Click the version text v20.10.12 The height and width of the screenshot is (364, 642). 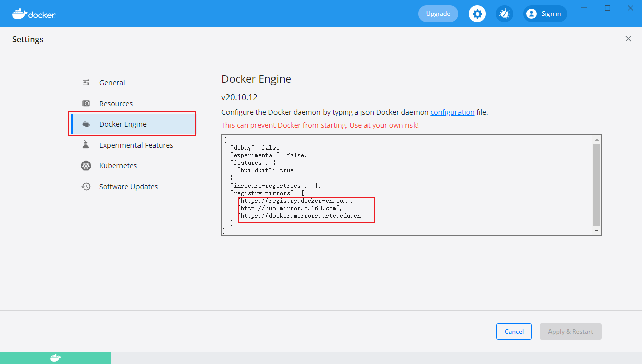[240, 97]
